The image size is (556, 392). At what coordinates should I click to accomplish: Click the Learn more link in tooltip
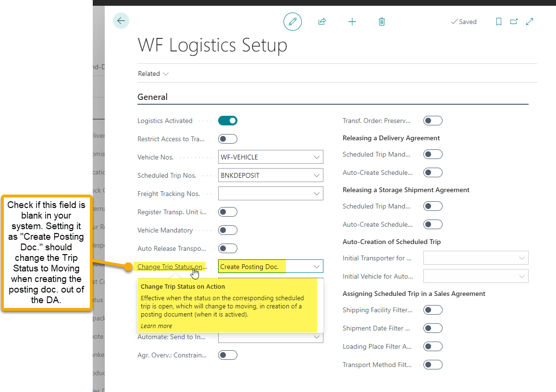(x=156, y=326)
